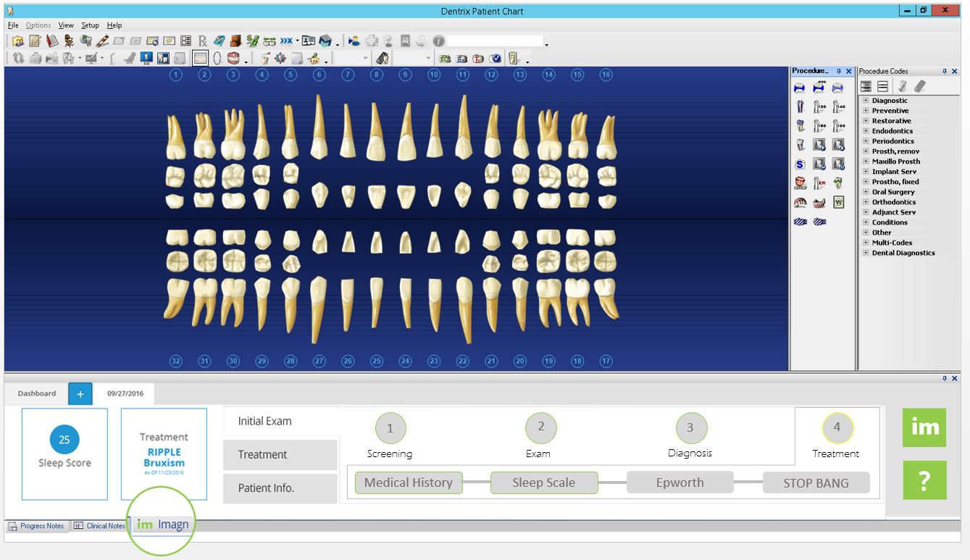Click the Medical History button
The height and width of the screenshot is (560, 970).
(x=409, y=482)
